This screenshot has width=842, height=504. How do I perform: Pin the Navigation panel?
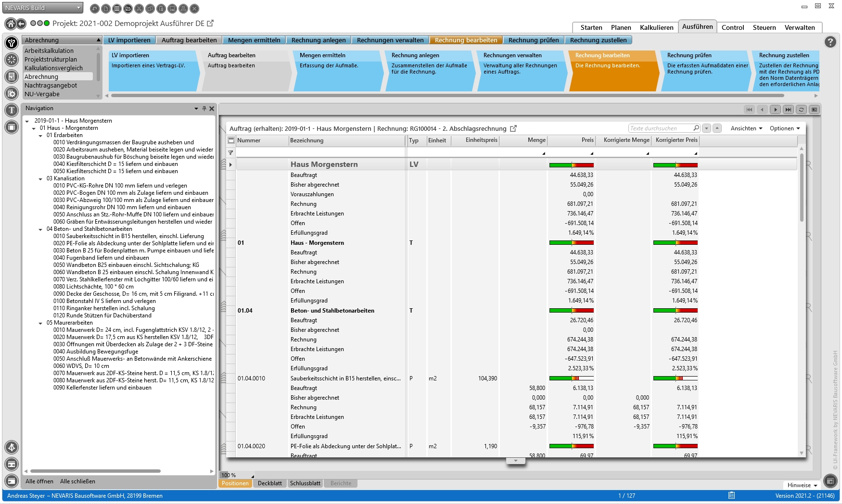point(204,109)
